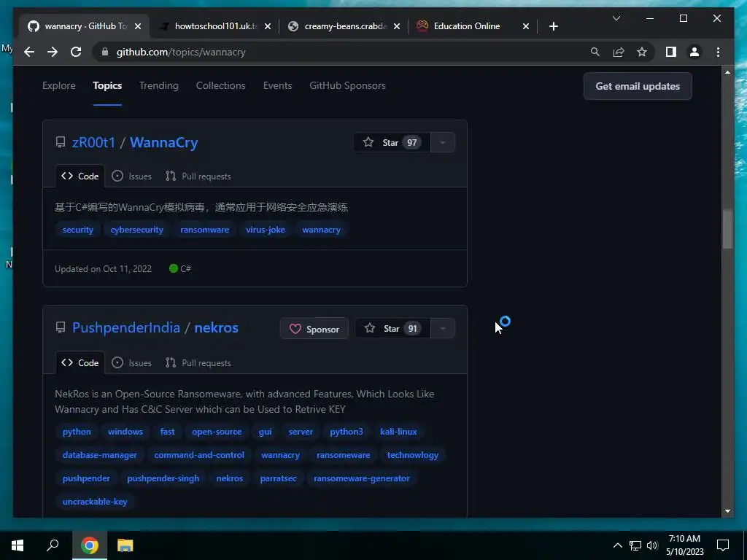The width and height of the screenshot is (747, 560).
Task: Click the padlock site info icon
Action: click(x=105, y=52)
